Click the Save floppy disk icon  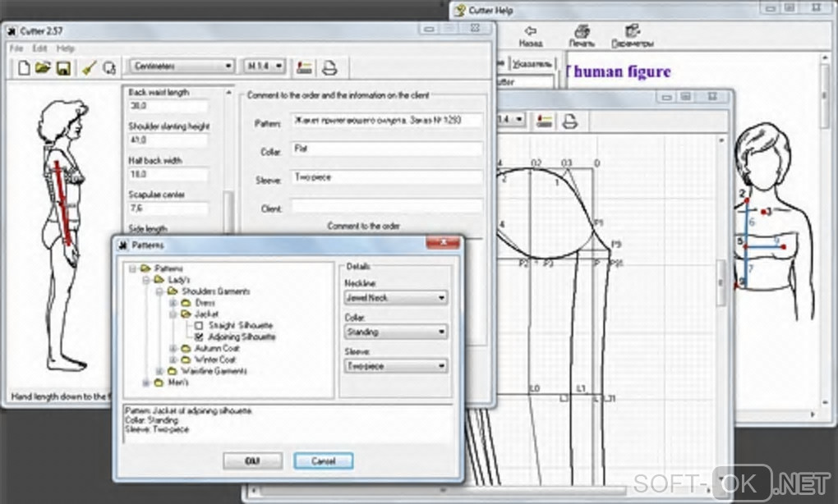pos(63,68)
